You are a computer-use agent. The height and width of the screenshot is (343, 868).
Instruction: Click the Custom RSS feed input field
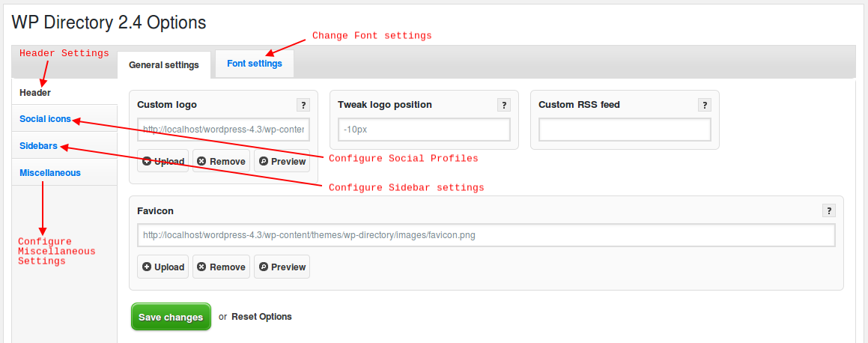[x=625, y=130]
